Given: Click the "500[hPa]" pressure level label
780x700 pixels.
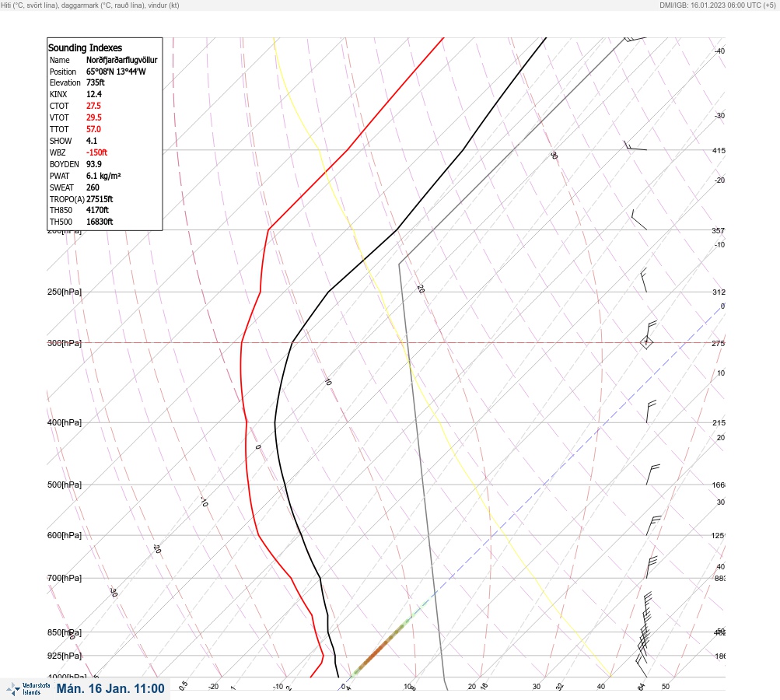Looking at the screenshot, I should point(65,485).
